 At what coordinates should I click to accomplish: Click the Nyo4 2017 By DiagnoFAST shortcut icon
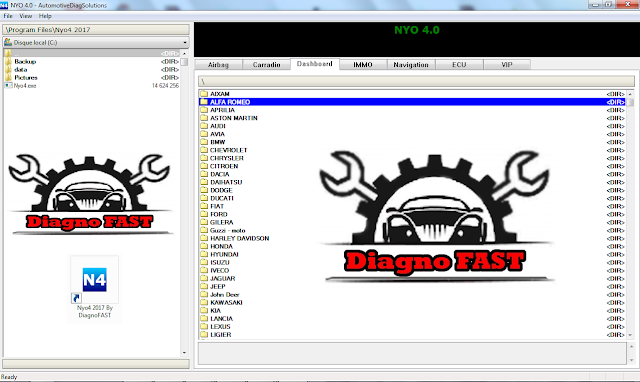[95, 280]
